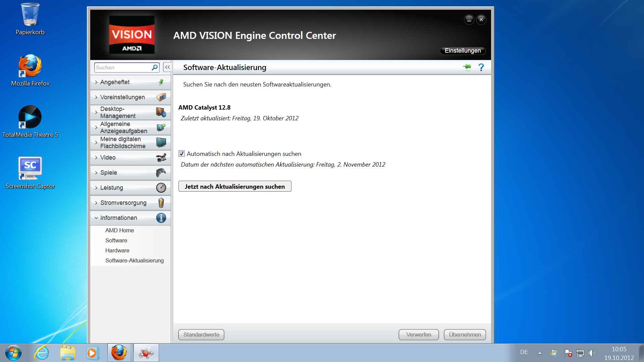Open Screenshot Captor desktop shortcut
Image resolution: width=644 pixels, height=362 pixels.
pos(30,173)
